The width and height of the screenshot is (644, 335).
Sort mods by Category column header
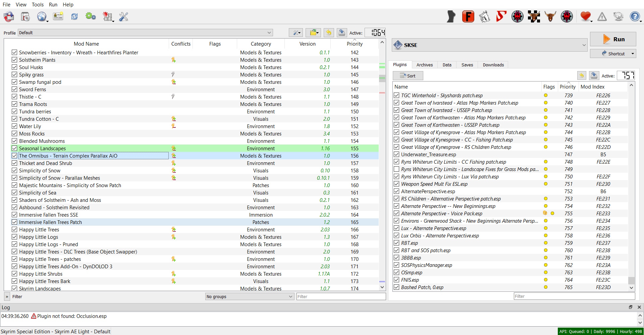click(261, 44)
